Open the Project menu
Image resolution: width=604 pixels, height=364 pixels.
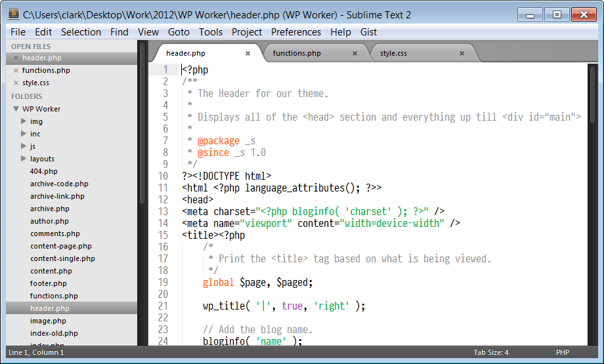click(247, 32)
